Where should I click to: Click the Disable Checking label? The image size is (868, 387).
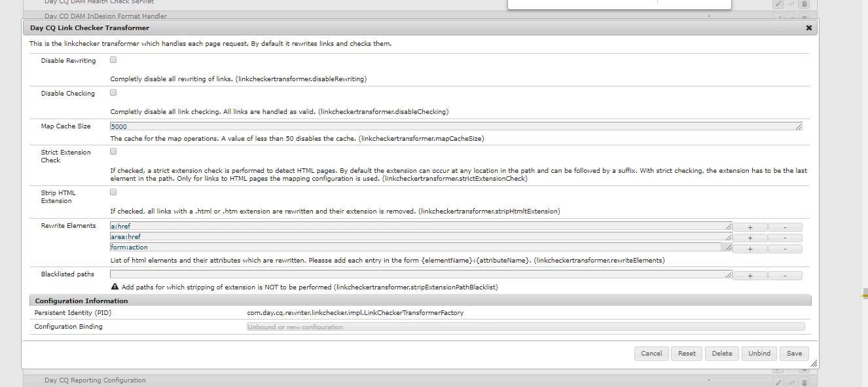point(67,94)
